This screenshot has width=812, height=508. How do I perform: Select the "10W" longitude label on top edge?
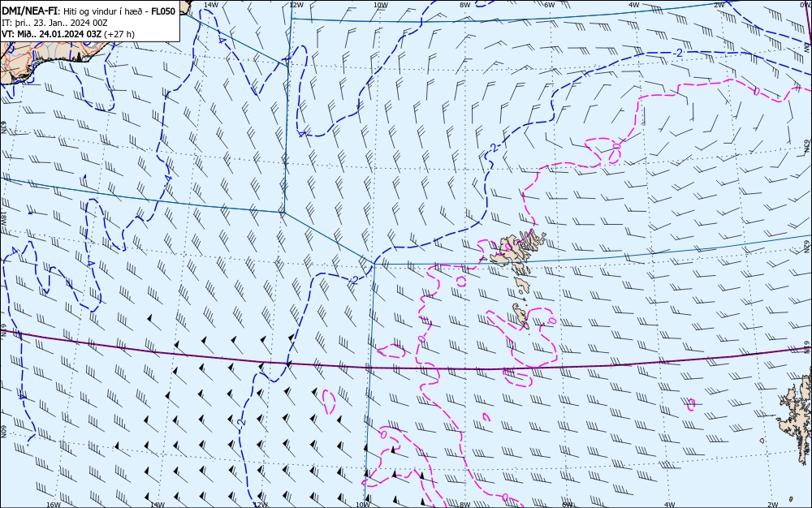tap(381, 5)
